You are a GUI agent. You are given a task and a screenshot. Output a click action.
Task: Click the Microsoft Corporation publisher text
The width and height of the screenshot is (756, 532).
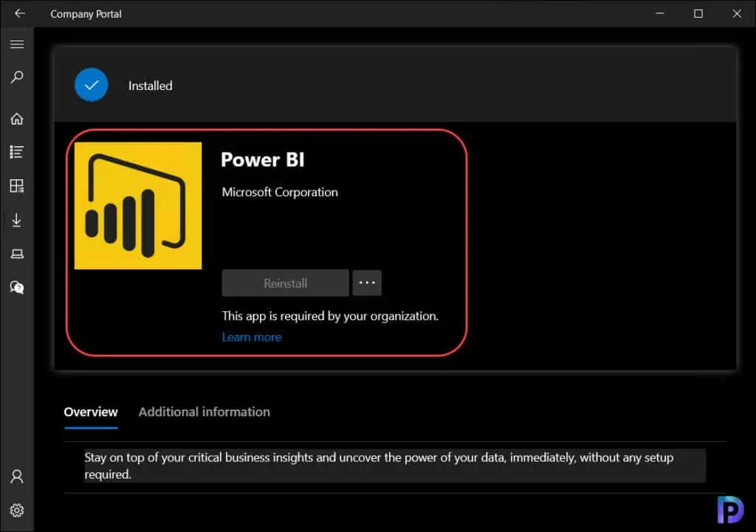click(280, 193)
